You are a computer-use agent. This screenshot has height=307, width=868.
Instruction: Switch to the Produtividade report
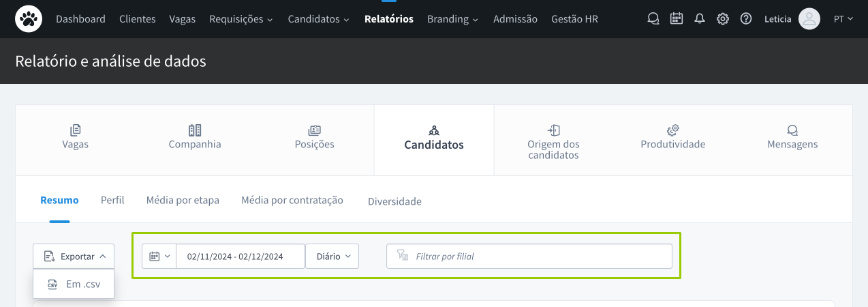click(672, 137)
